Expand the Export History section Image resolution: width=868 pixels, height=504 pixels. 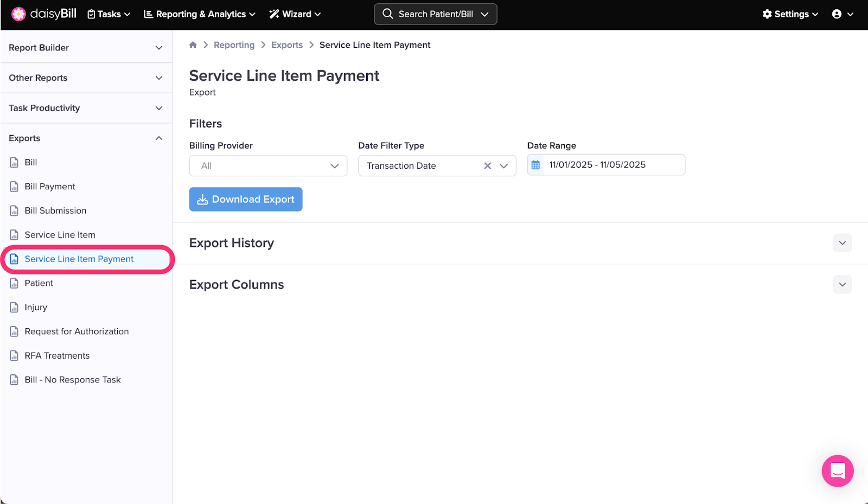tap(842, 243)
